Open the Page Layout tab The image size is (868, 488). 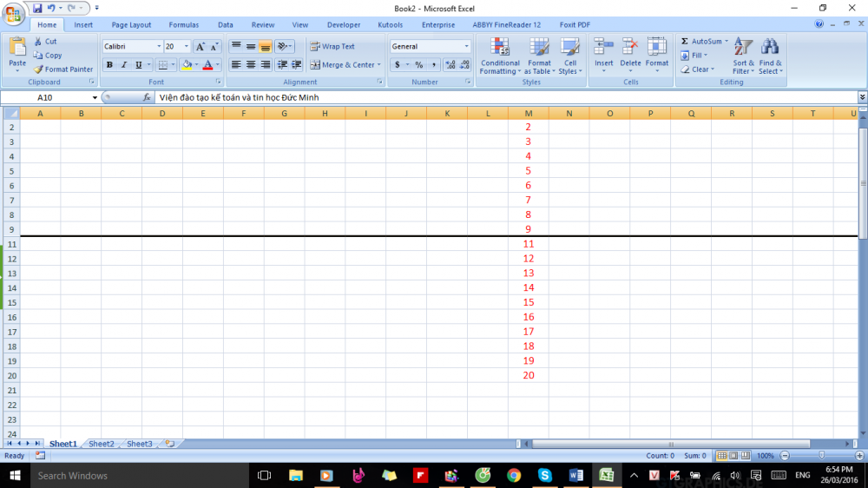[x=131, y=25]
